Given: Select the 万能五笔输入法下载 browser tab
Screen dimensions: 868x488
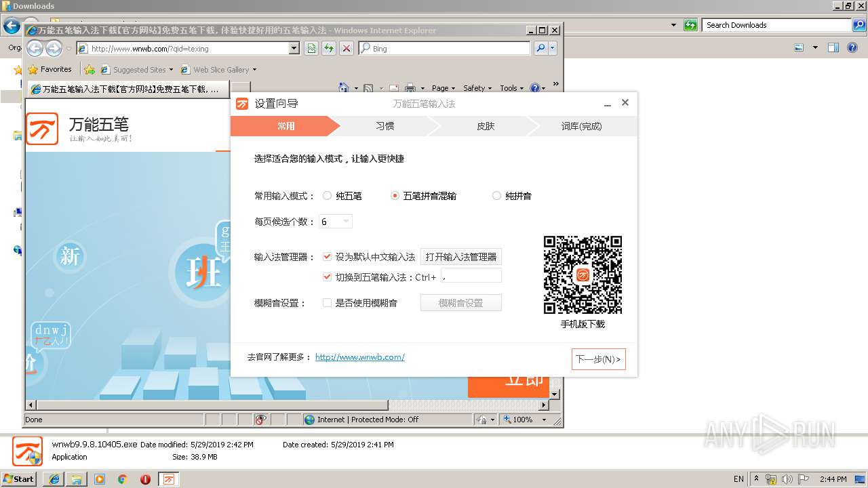Looking at the screenshot, I should pyautogui.click(x=129, y=89).
